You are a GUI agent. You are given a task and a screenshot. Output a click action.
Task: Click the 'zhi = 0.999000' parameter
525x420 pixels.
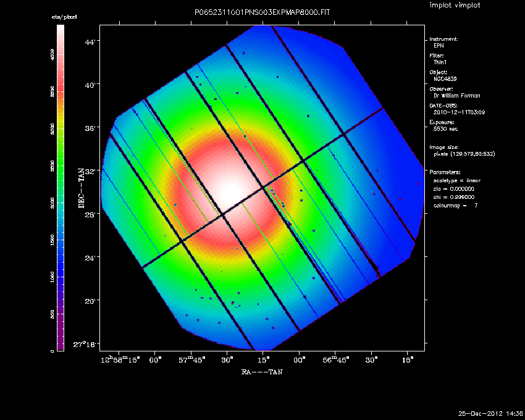click(x=454, y=197)
